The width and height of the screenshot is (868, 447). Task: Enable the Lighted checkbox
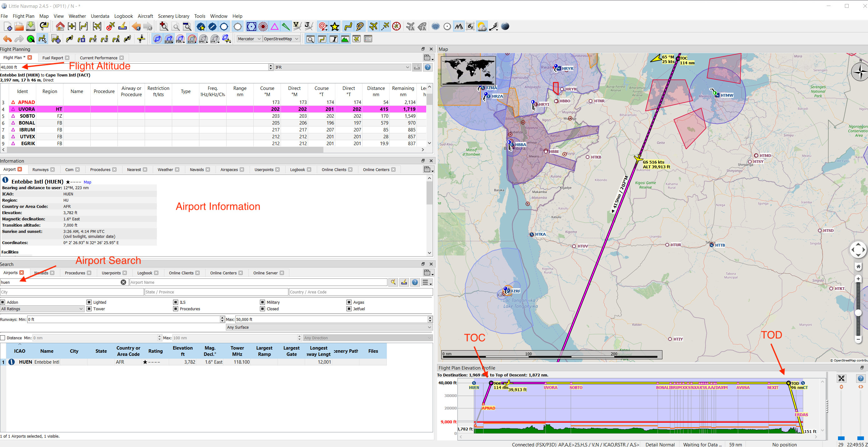[x=89, y=302]
